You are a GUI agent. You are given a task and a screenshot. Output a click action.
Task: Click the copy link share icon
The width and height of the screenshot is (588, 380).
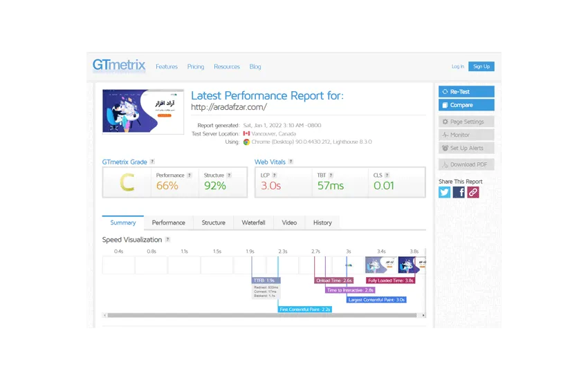click(473, 193)
